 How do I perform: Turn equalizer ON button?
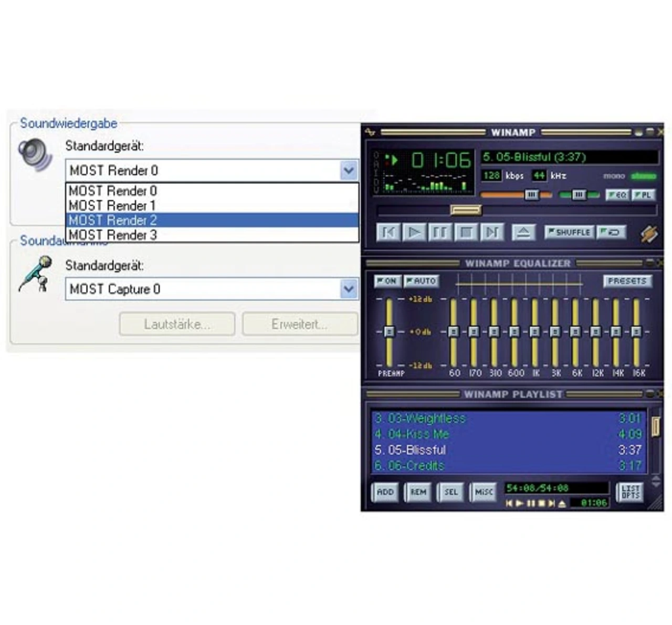tap(388, 281)
